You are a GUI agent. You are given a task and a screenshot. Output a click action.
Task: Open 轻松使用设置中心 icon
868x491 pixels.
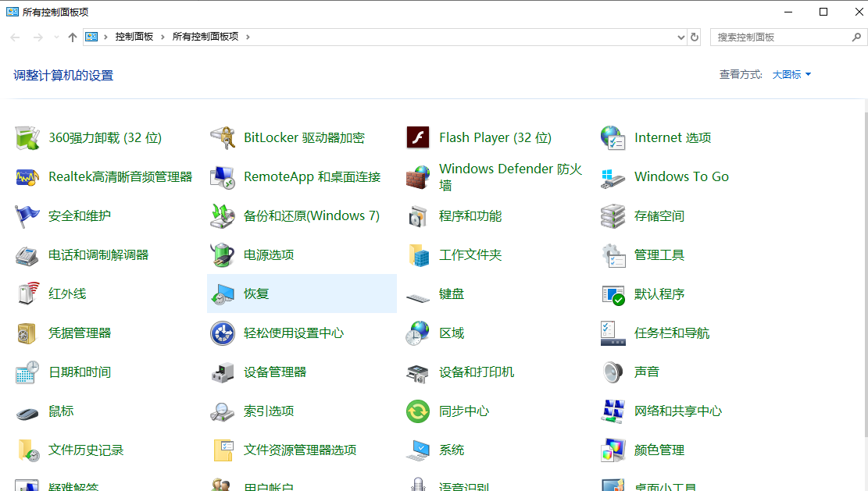coord(223,333)
